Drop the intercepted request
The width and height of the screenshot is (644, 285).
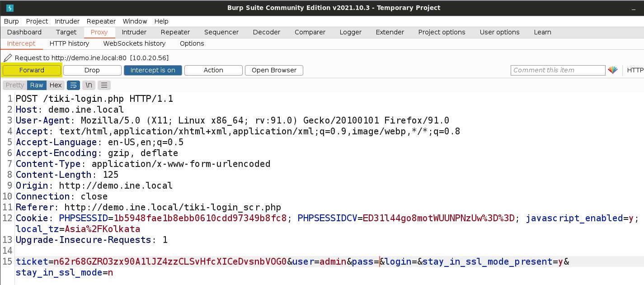(x=92, y=70)
